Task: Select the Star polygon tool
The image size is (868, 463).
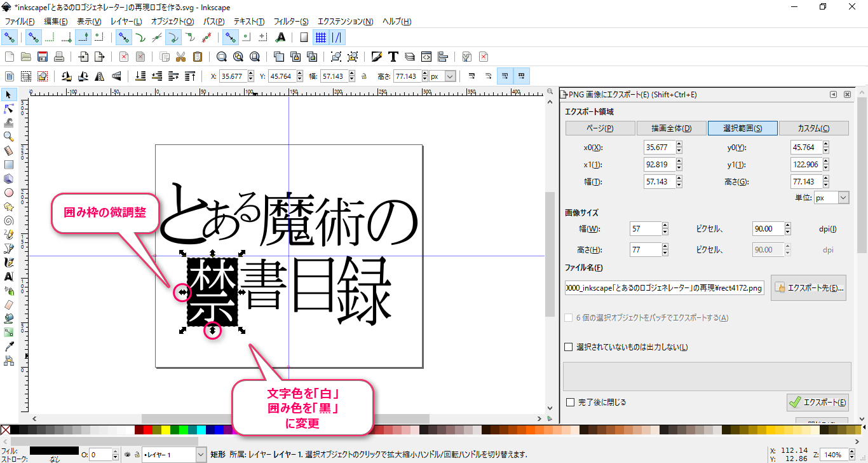Action: pos(9,207)
